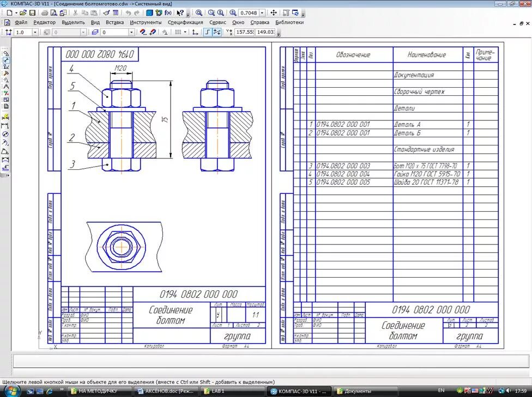Viewport: 532px width, 397px height.
Task: Click the Copy properties brush icon
Action: [x=106, y=13]
